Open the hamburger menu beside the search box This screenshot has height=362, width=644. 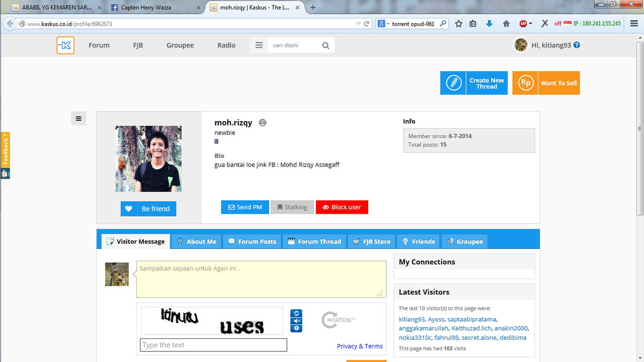point(259,45)
